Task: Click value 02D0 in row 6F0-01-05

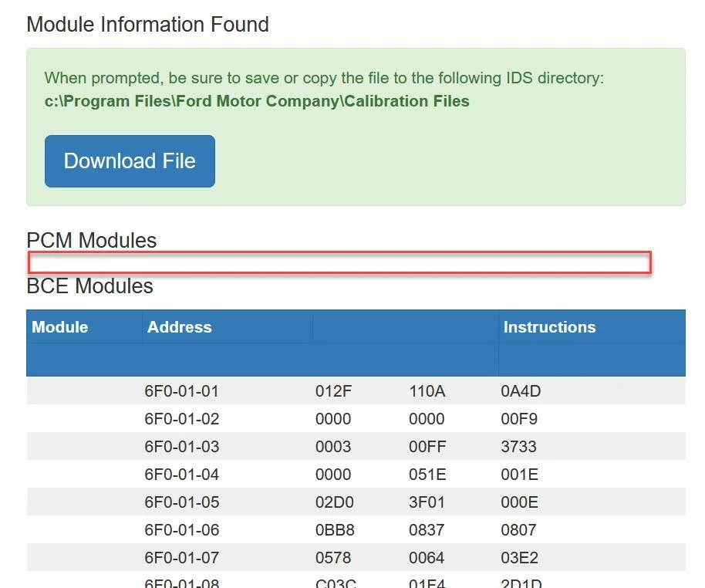Action: coord(335,502)
